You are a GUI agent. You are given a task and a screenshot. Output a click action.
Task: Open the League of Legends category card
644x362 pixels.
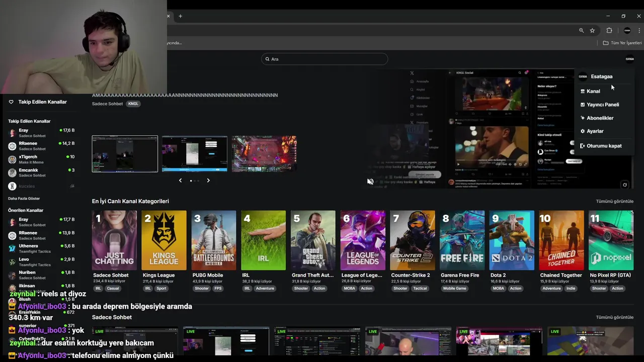363,240
